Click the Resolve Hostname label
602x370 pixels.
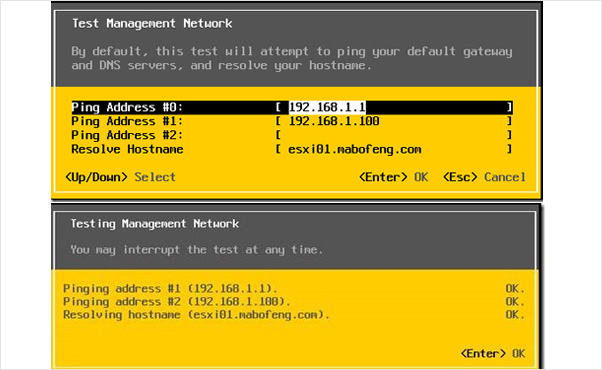pyautogui.click(x=127, y=149)
